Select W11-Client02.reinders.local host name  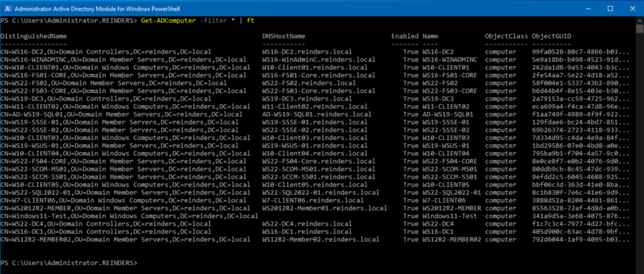click(315, 106)
